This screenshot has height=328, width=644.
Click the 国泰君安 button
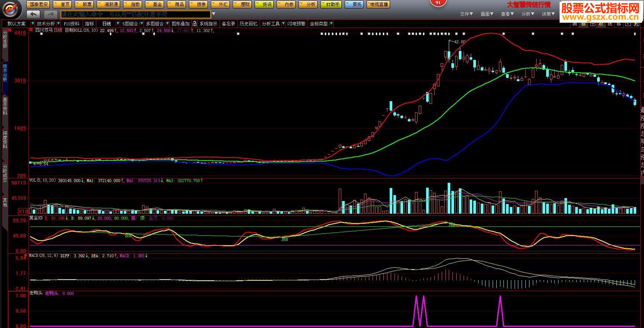click(x=38, y=4)
